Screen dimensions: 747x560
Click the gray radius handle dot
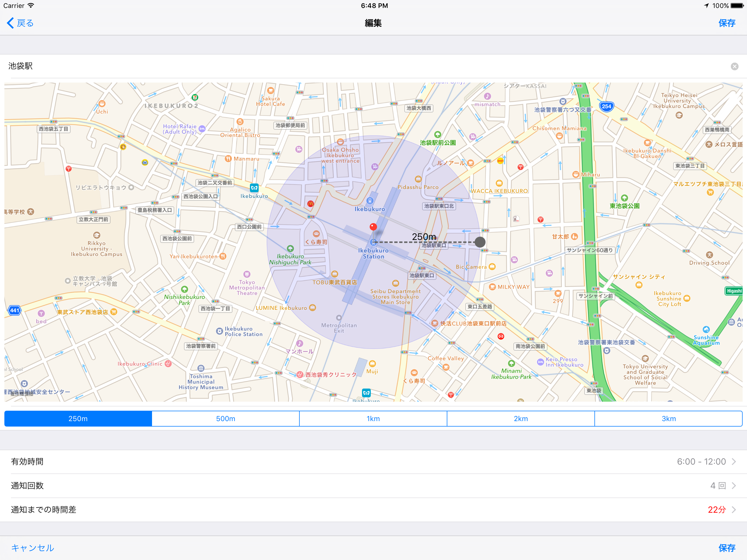[x=480, y=242]
